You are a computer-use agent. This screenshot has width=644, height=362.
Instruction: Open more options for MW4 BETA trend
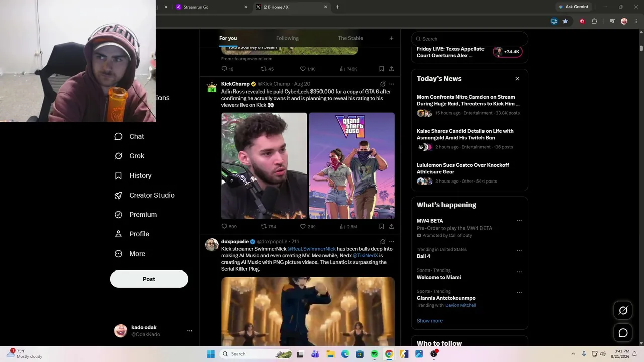click(519, 220)
